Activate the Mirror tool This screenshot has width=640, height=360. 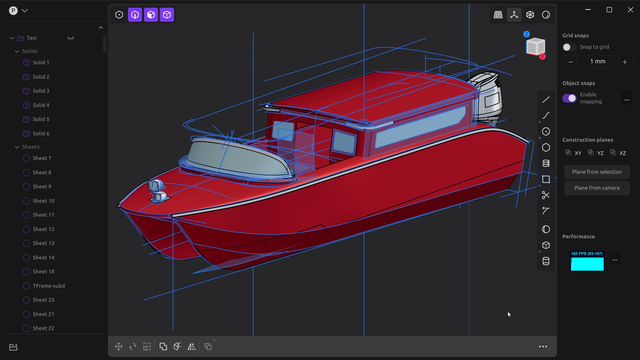(x=191, y=347)
